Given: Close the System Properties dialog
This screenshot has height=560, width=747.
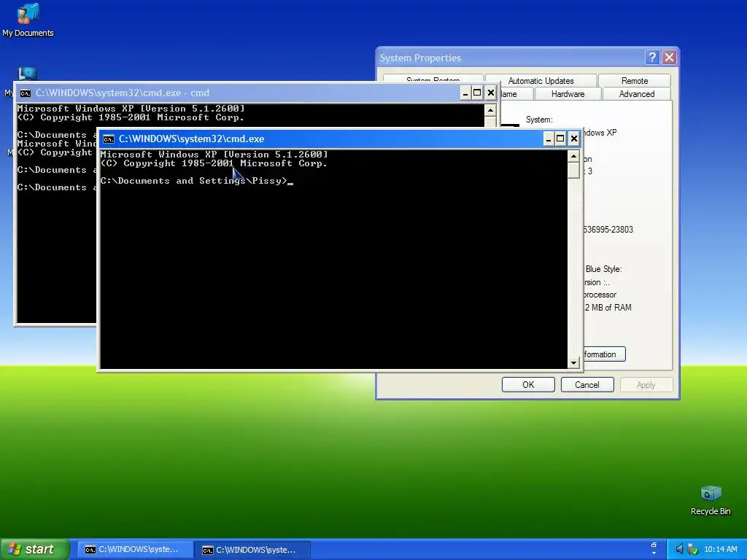Looking at the screenshot, I should (x=670, y=58).
